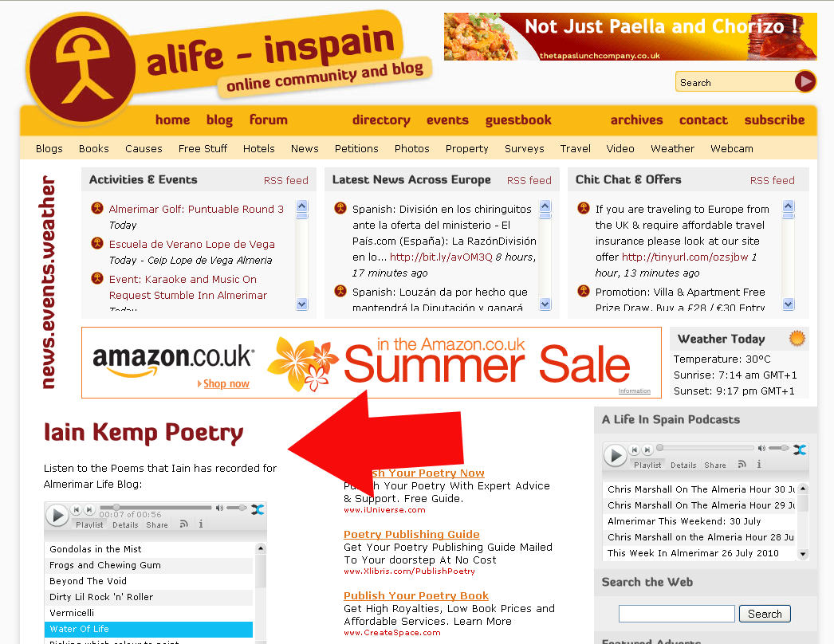The height and width of the screenshot is (644, 834).
Task: Open the forum menu item
Action: (x=269, y=120)
